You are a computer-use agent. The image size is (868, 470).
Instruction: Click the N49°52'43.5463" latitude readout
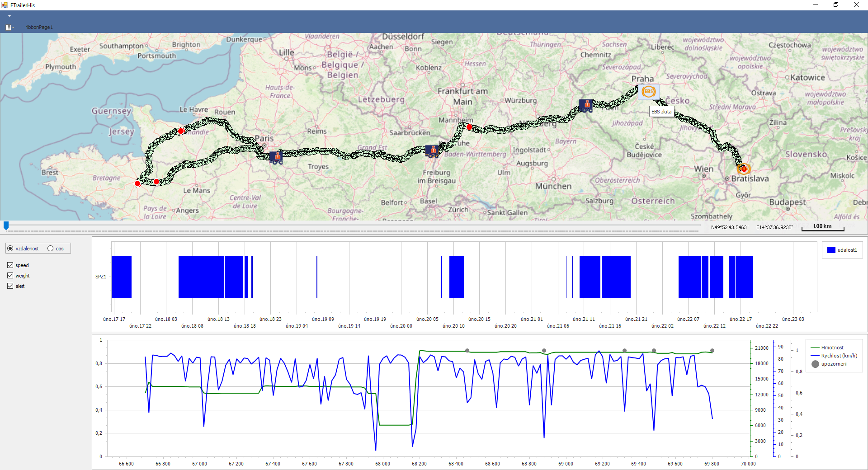coord(730,227)
